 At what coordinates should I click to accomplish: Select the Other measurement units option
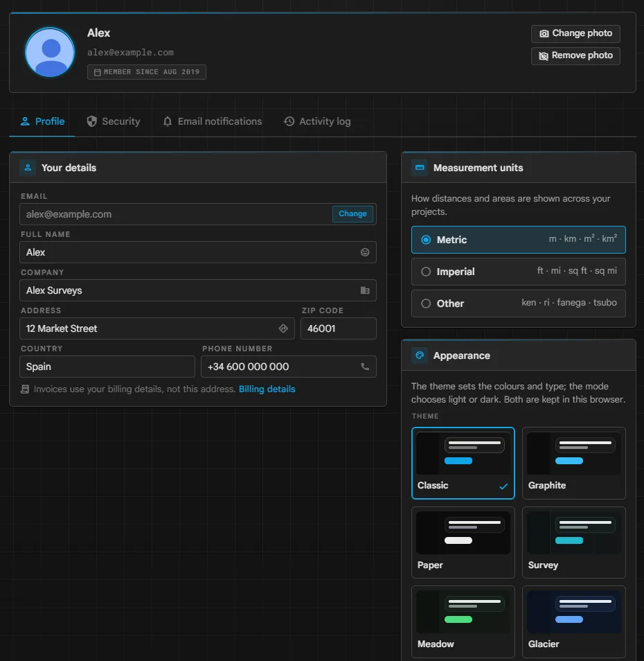pyautogui.click(x=518, y=303)
